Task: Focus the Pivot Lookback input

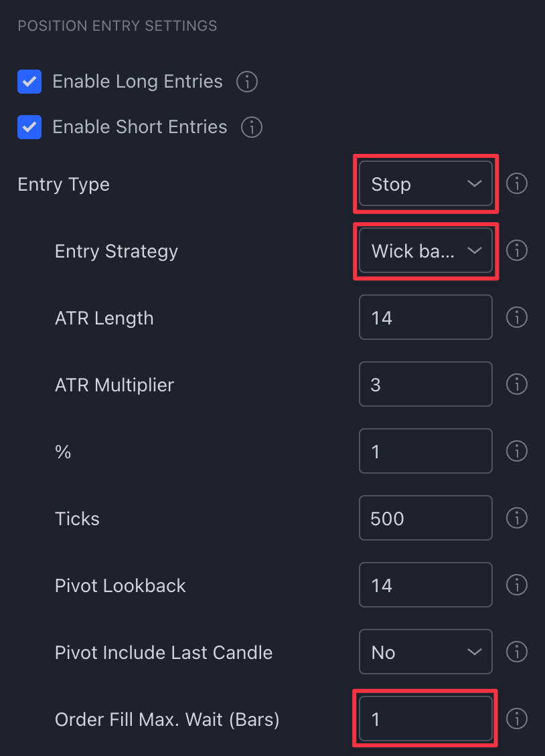Action: 425,585
